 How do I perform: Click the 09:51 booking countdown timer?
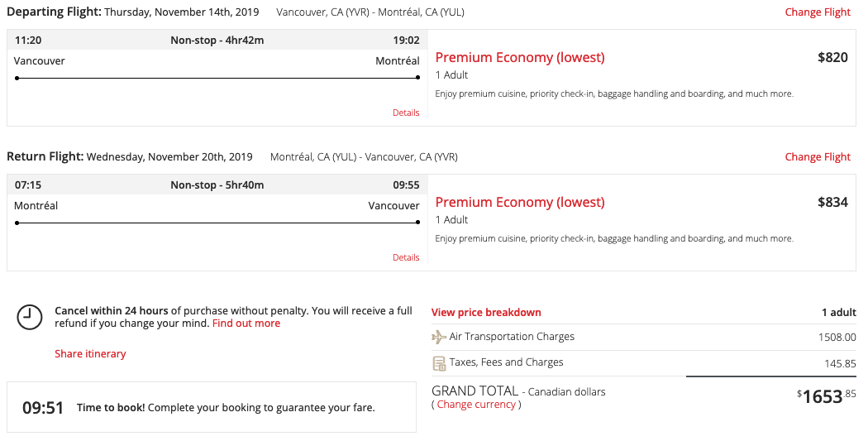(x=43, y=408)
